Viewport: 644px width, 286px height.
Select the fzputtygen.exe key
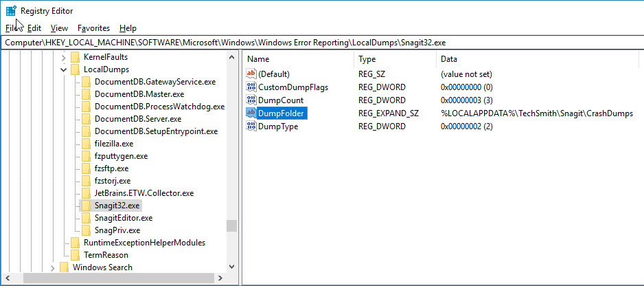121,156
